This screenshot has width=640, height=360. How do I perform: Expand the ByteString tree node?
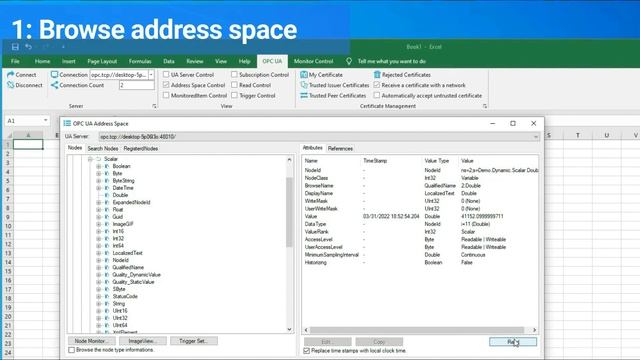pyautogui.click(x=98, y=181)
